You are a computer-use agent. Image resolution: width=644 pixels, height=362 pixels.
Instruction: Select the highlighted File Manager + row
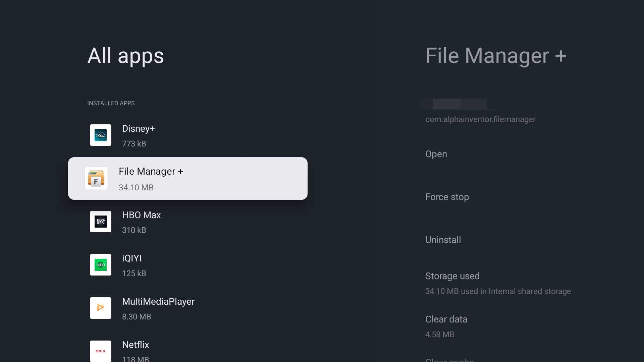coord(188,178)
